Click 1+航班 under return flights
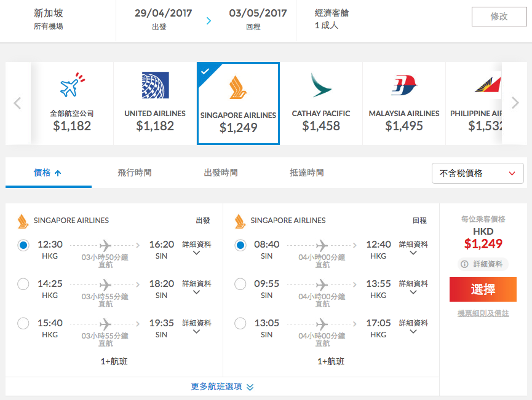Image resolution: width=532 pixels, height=400 pixels. pyautogui.click(x=331, y=361)
